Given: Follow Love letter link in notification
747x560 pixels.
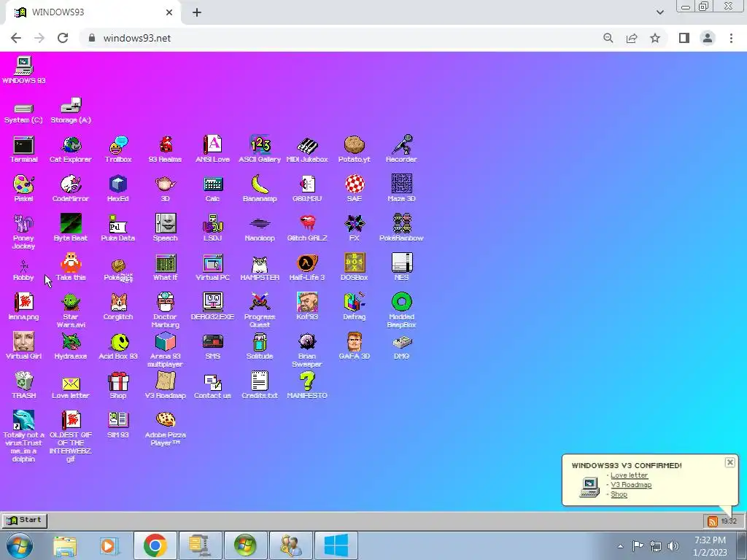Looking at the screenshot, I should pos(629,475).
